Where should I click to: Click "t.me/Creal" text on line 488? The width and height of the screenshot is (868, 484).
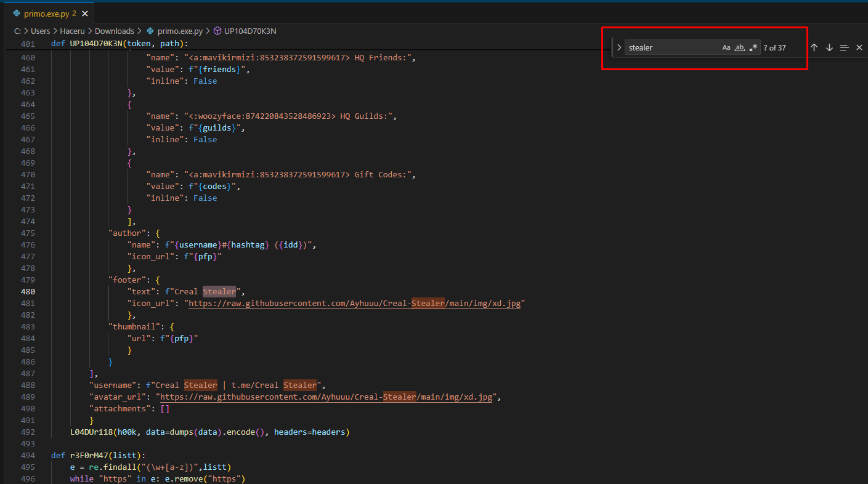click(255, 385)
